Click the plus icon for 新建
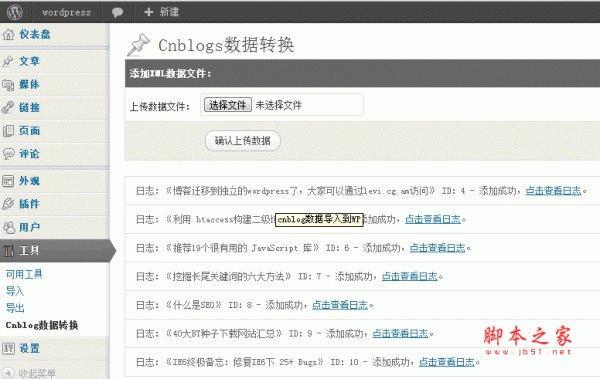The width and height of the screenshot is (600, 379). tap(148, 12)
